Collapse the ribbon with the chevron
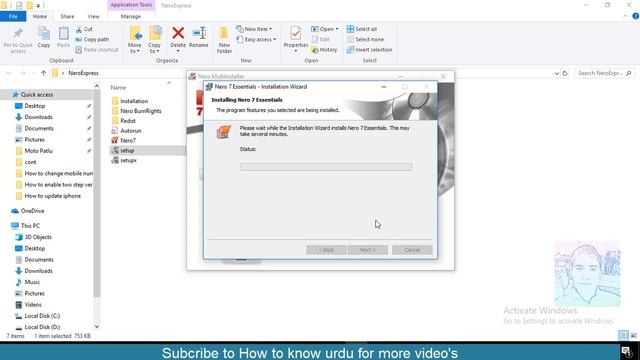 (x=626, y=16)
